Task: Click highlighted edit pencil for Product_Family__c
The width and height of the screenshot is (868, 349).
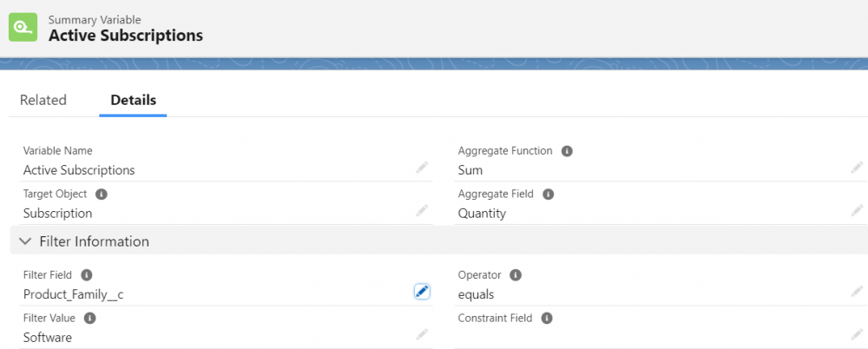Action: (422, 293)
